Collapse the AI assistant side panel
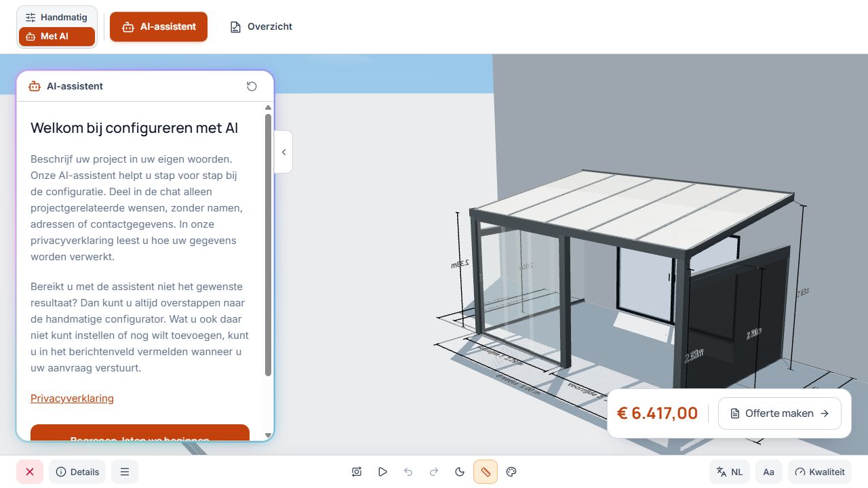Image resolution: width=868 pixels, height=488 pixels. pyautogui.click(x=283, y=152)
